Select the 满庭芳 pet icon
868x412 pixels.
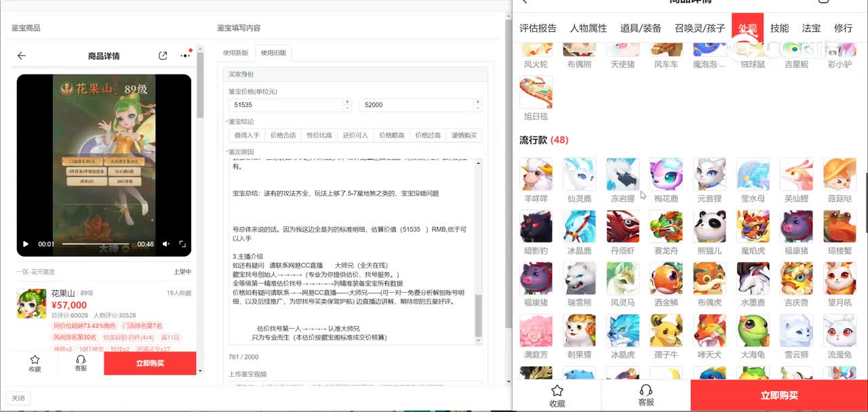tap(536, 331)
